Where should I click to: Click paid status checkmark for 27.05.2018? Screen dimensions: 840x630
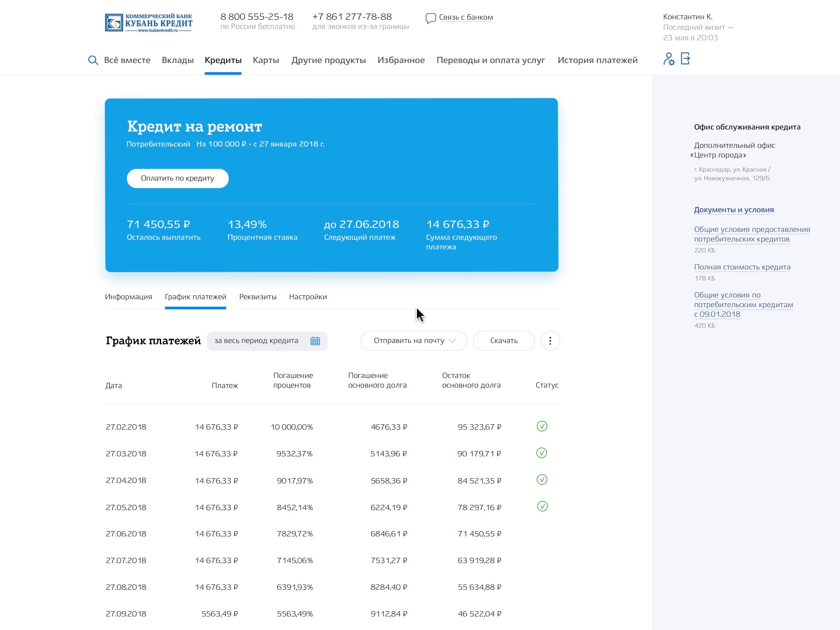point(542,506)
